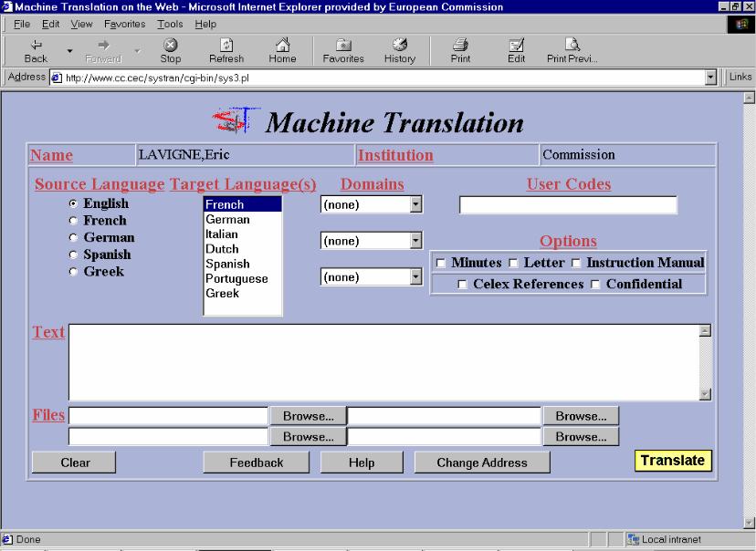Viewport: 756px width, 551px height.
Task: Select English as source language
Action: point(73,203)
